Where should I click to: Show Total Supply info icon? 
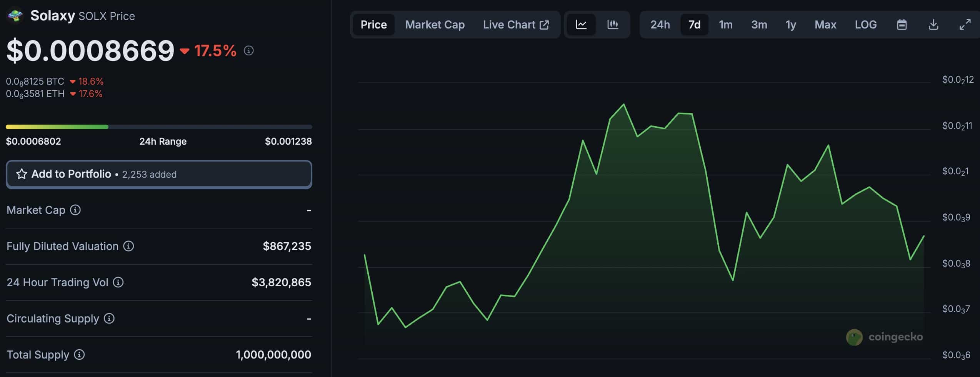pyautogui.click(x=79, y=355)
